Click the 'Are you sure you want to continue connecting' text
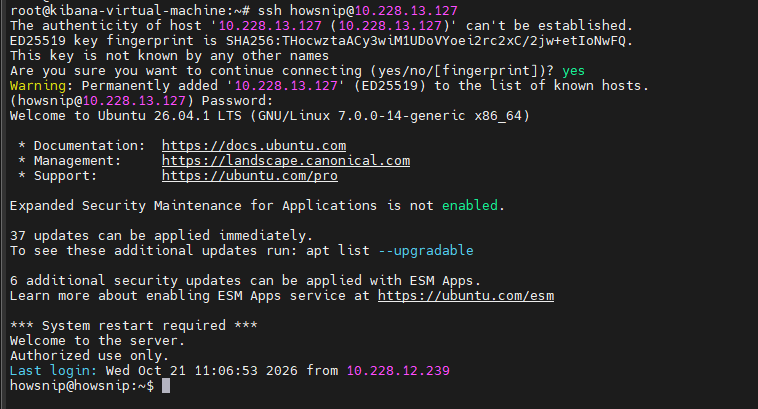 (x=186, y=71)
